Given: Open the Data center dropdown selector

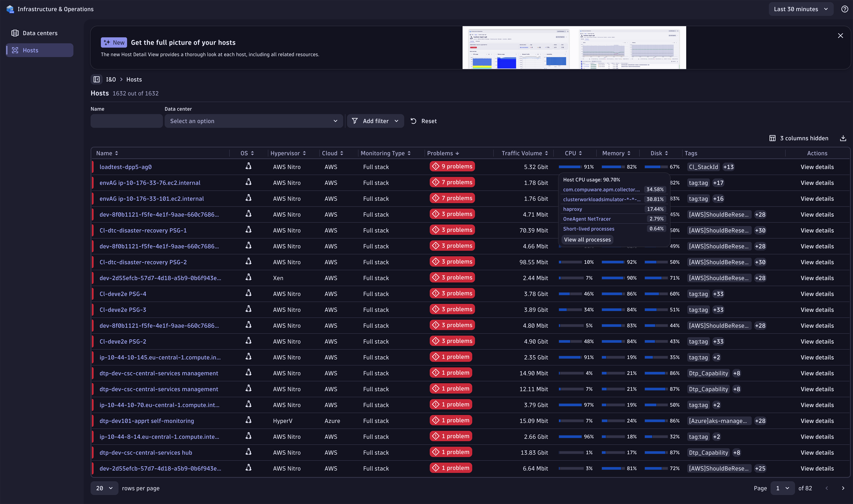Looking at the screenshot, I should [x=253, y=121].
